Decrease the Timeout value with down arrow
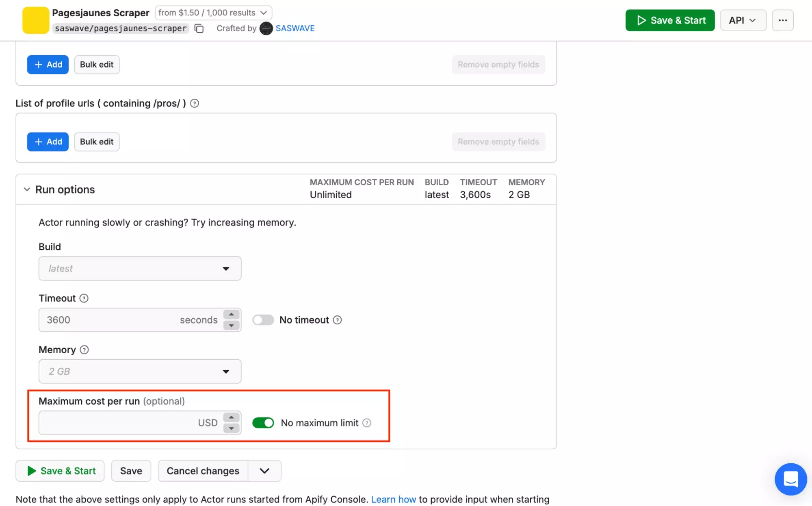The width and height of the screenshot is (812, 506). coord(232,325)
